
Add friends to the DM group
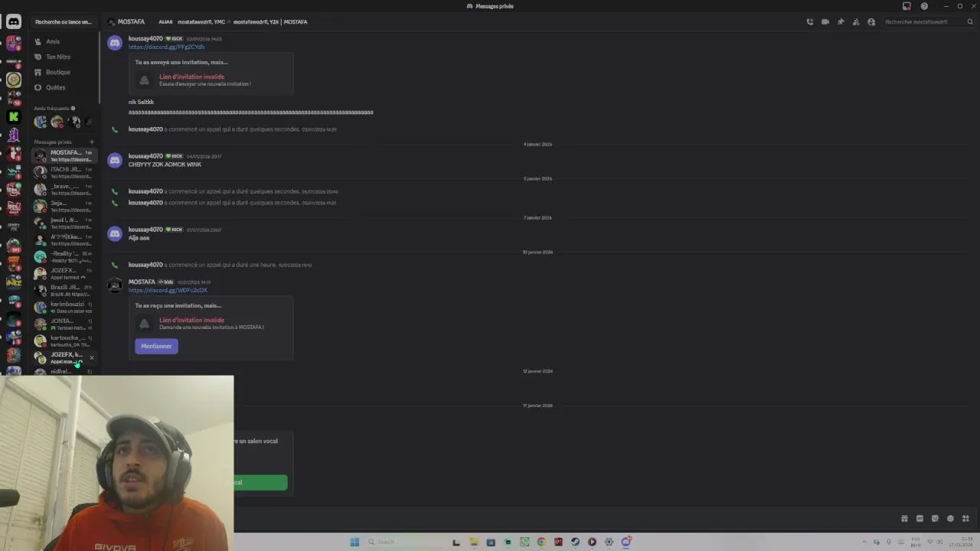tap(856, 21)
